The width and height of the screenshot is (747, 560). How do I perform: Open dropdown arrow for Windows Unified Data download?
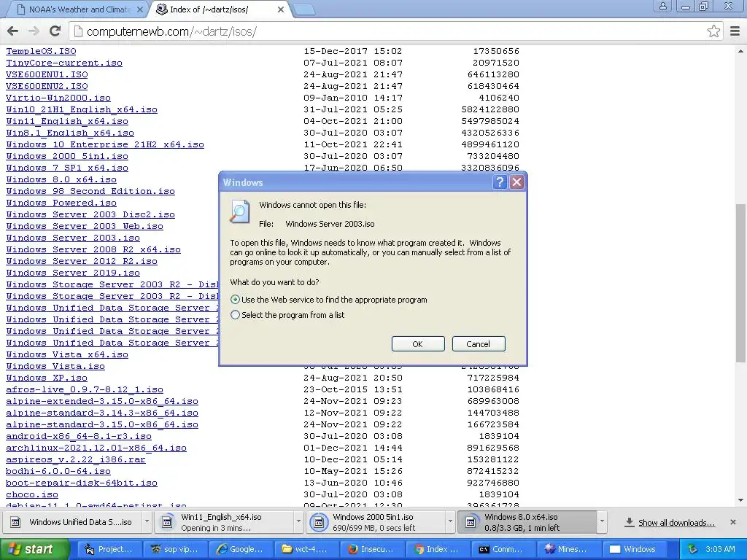click(x=147, y=522)
